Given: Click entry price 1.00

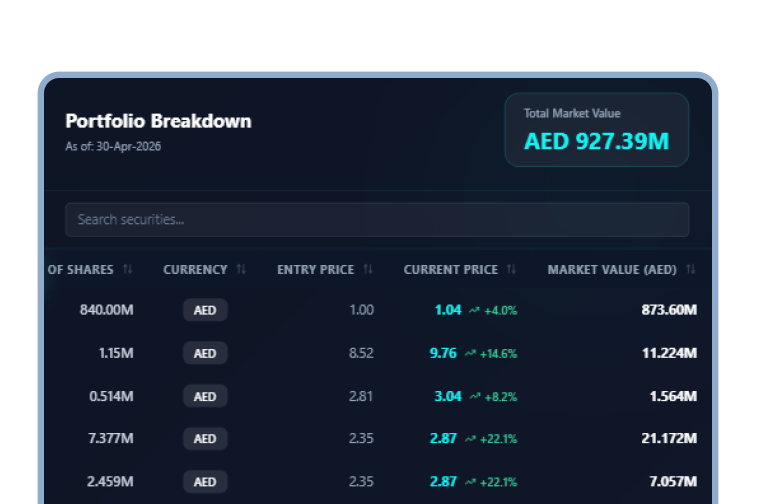Looking at the screenshot, I should pyautogui.click(x=362, y=310).
